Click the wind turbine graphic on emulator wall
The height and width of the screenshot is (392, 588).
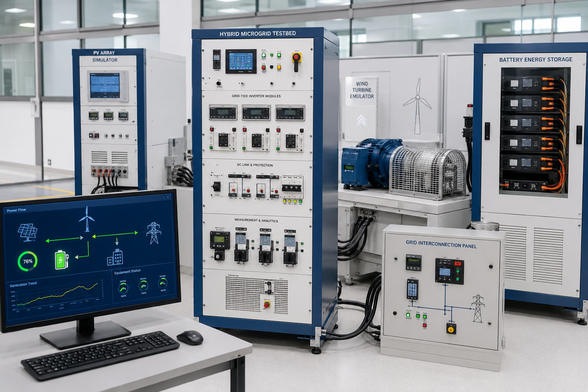pos(417,106)
